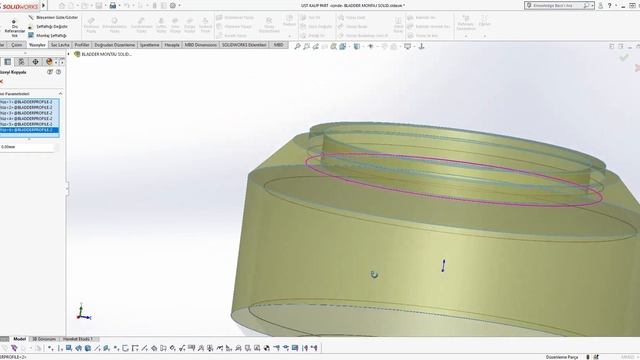The width and height of the screenshot is (640, 360).
Task: Open dropdown arrow beside the Print icon
Action: click(x=119, y=6)
